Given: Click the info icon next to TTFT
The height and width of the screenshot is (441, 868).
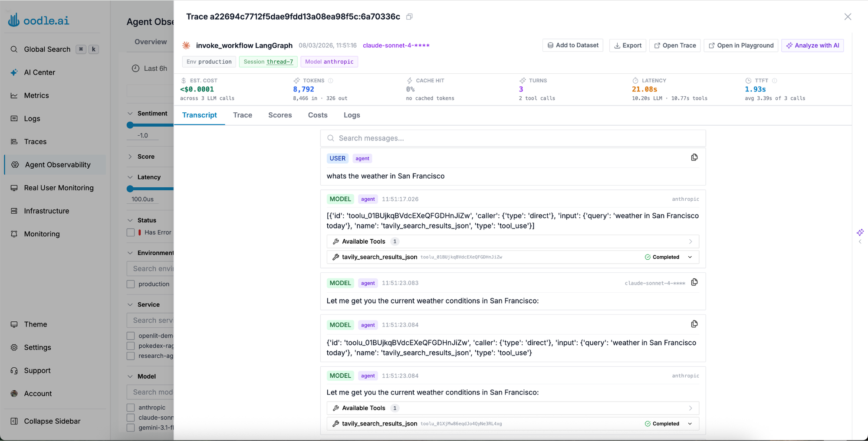Looking at the screenshot, I should point(775,81).
